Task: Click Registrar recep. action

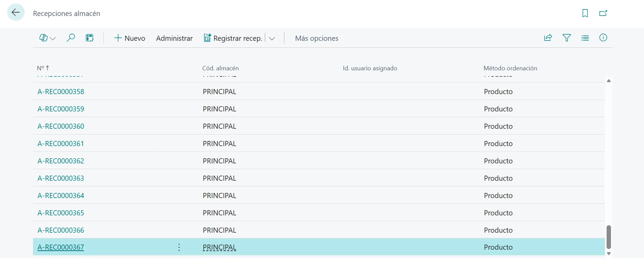Action: pyautogui.click(x=233, y=38)
